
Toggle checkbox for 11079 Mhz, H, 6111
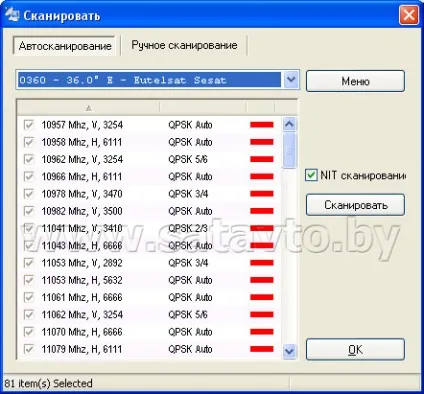(29, 349)
